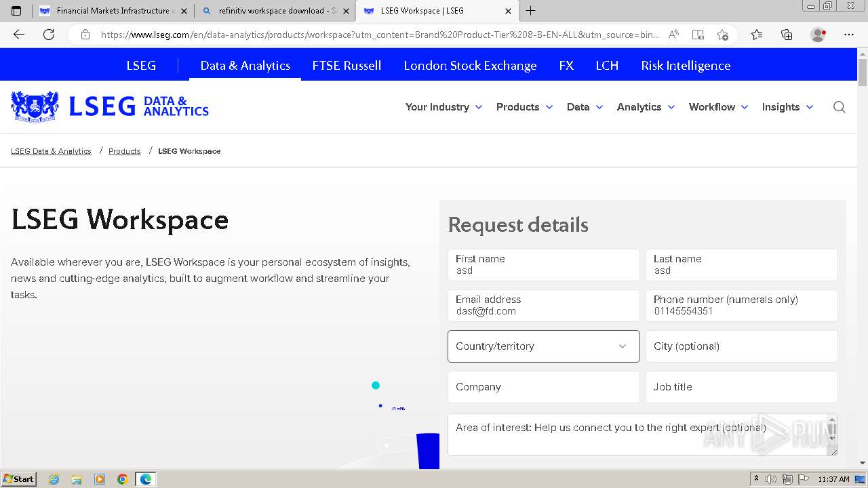The width and height of the screenshot is (868, 488).
Task: Expand the Products menu
Action: click(x=524, y=107)
